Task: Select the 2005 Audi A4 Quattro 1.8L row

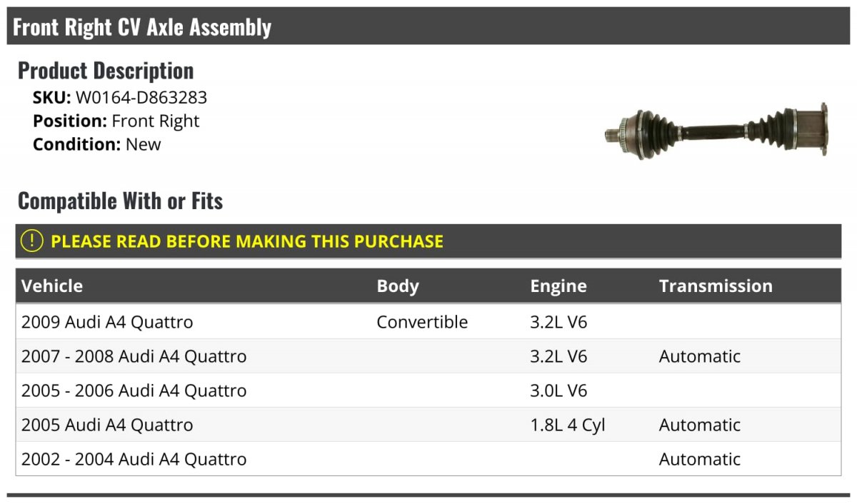Action: tap(107, 425)
